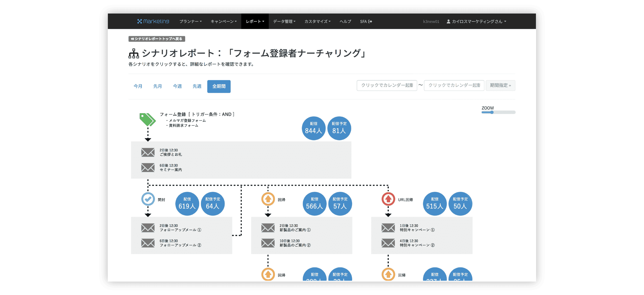Image resolution: width=644 pixels, height=295 pixels.
Task: Click the セミナー案内 mail entry text
Action: click(x=171, y=170)
